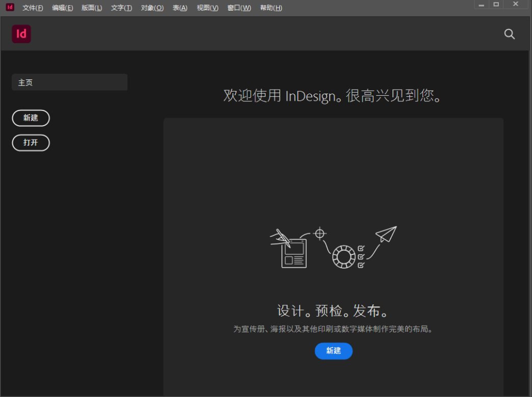
Task: Open the 文字 menu
Action: [121, 8]
